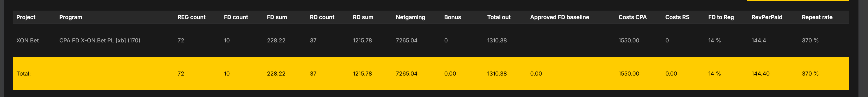This screenshot has height=97, width=868.
Task: Select the 7265.04 Netgaming value in XON Bet row
Action: (x=406, y=40)
